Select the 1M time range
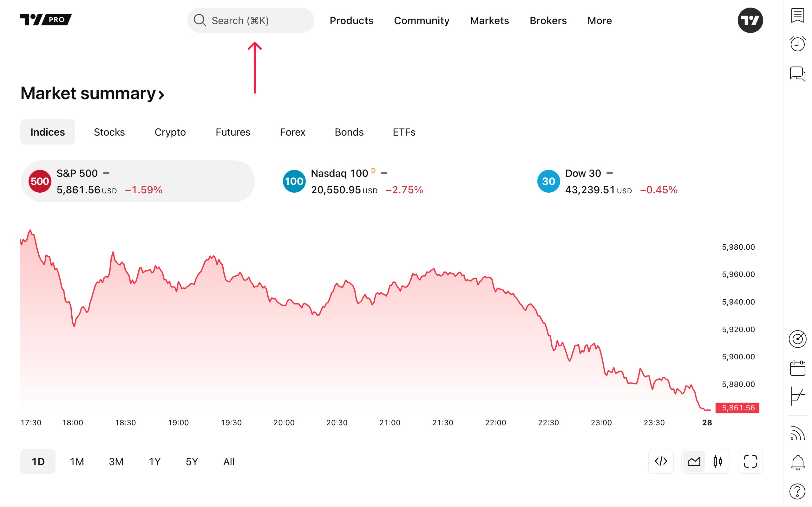812x507 pixels. (77, 462)
